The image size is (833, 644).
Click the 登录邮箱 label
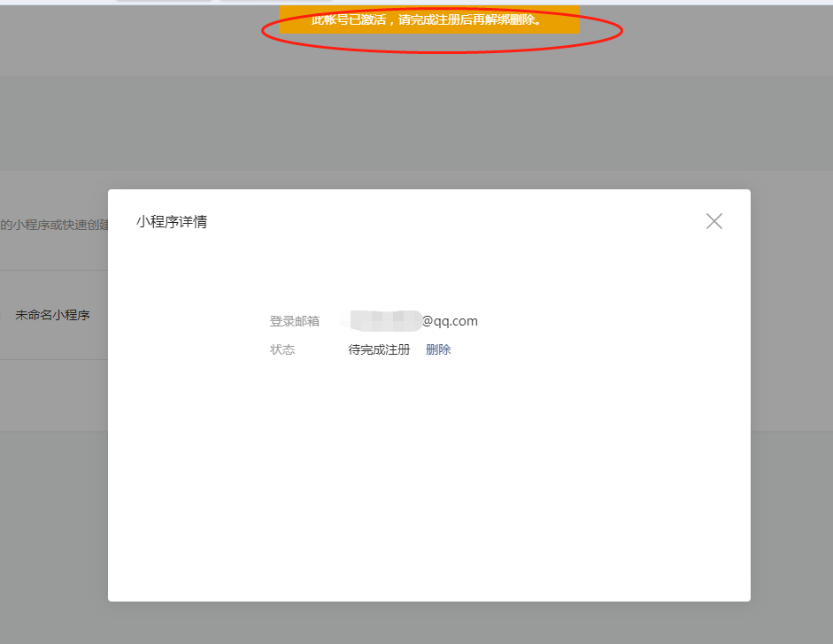294,321
